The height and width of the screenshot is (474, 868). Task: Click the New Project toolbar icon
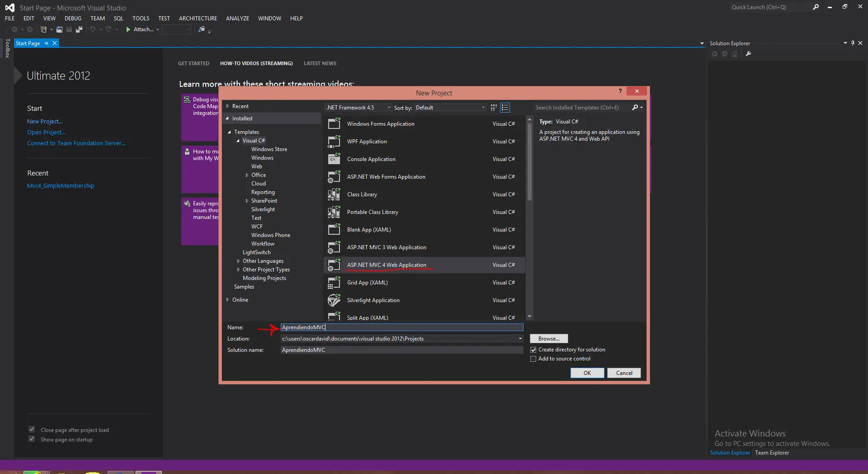coord(44,29)
